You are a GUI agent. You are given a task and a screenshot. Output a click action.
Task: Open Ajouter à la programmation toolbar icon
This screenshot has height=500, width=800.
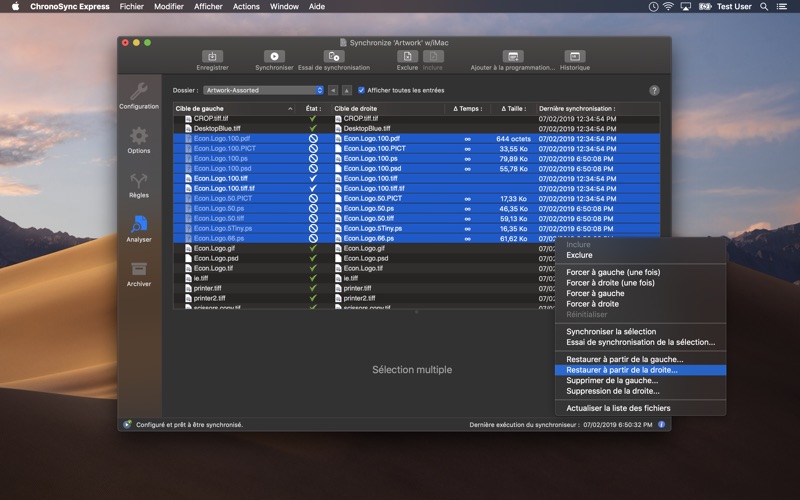coord(513,57)
